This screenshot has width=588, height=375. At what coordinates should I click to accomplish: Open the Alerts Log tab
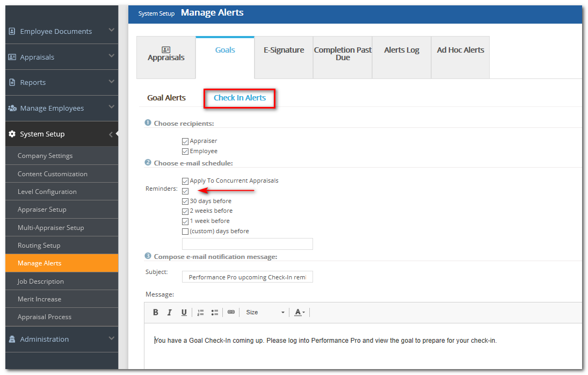click(x=401, y=50)
